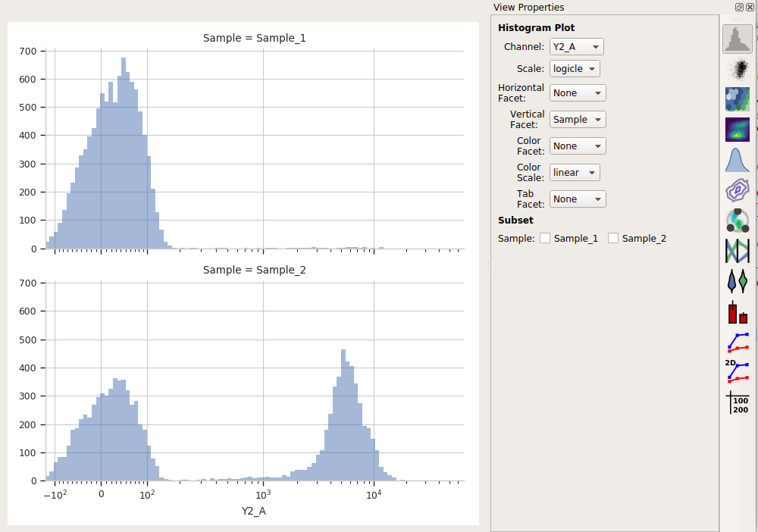Select the Scatterplot view icon
The width and height of the screenshot is (758, 532).
point(738,70)
